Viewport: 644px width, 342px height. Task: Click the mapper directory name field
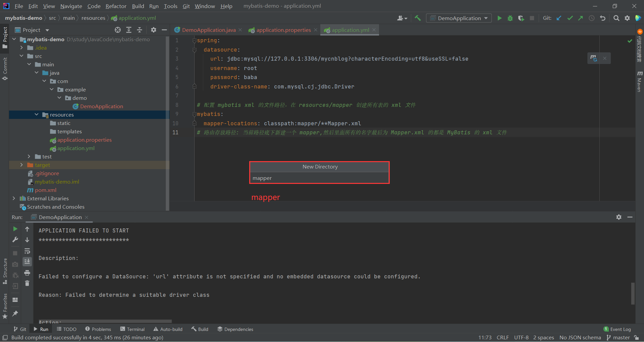320,178
